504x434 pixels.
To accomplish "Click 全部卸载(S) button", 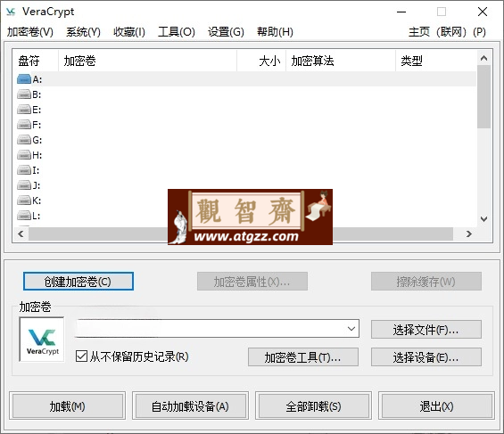I will [x=313, y=406].
